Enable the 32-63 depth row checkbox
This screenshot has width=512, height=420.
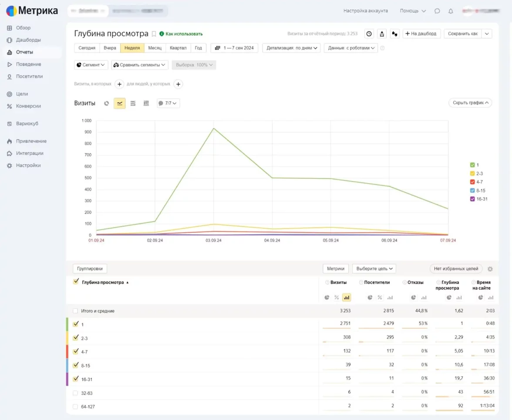coord(76,393)
